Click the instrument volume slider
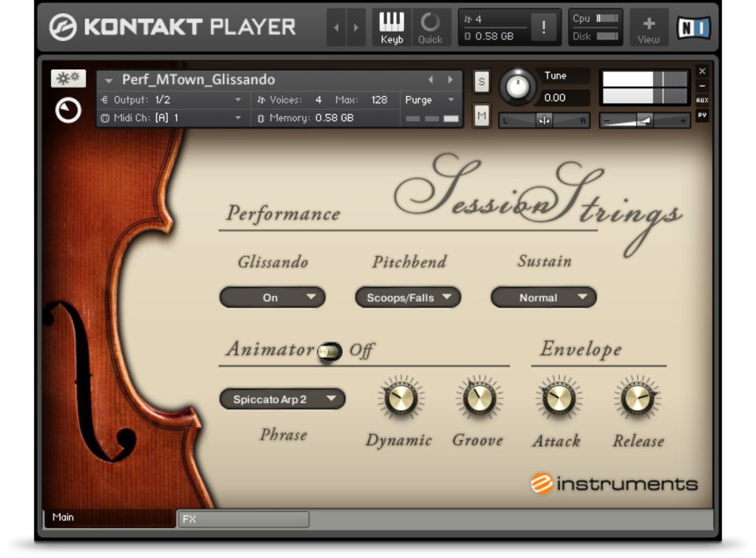Screen dimensions: 756x558 644,120
